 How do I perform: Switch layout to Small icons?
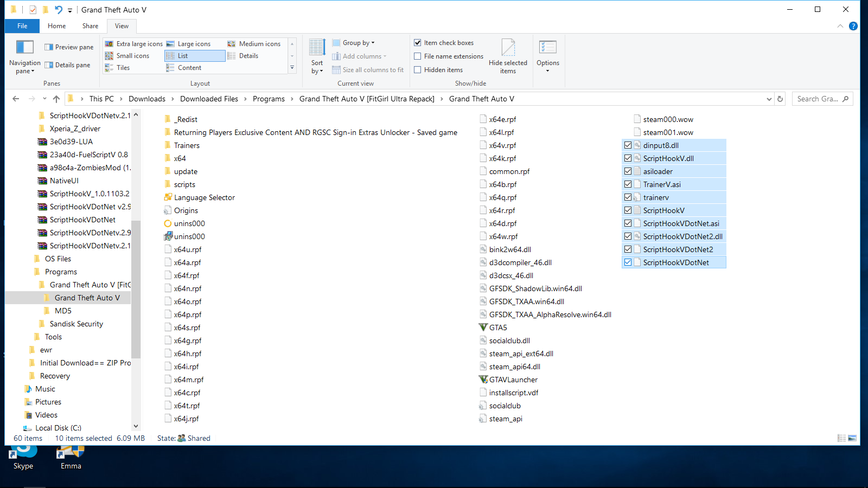tap(127, 56)
